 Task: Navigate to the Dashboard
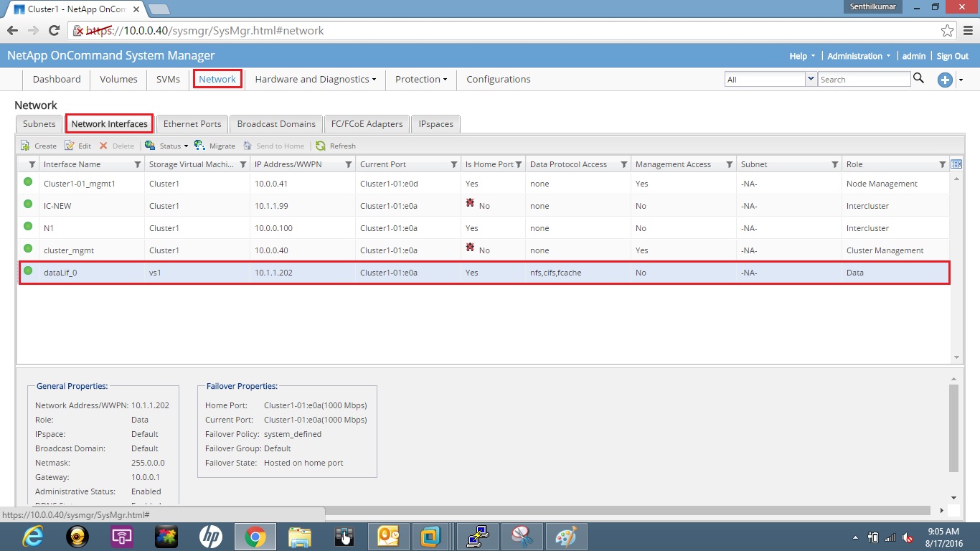56,79
